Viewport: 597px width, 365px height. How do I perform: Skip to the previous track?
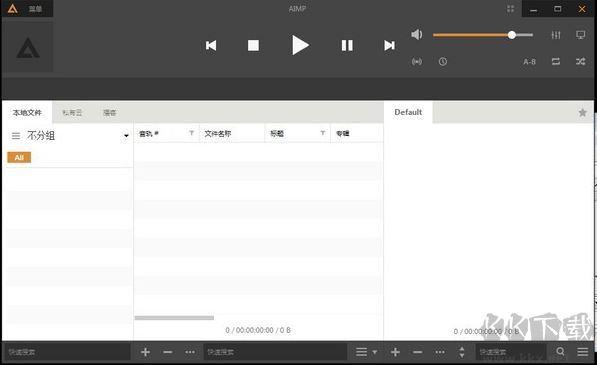pos(211,46)
